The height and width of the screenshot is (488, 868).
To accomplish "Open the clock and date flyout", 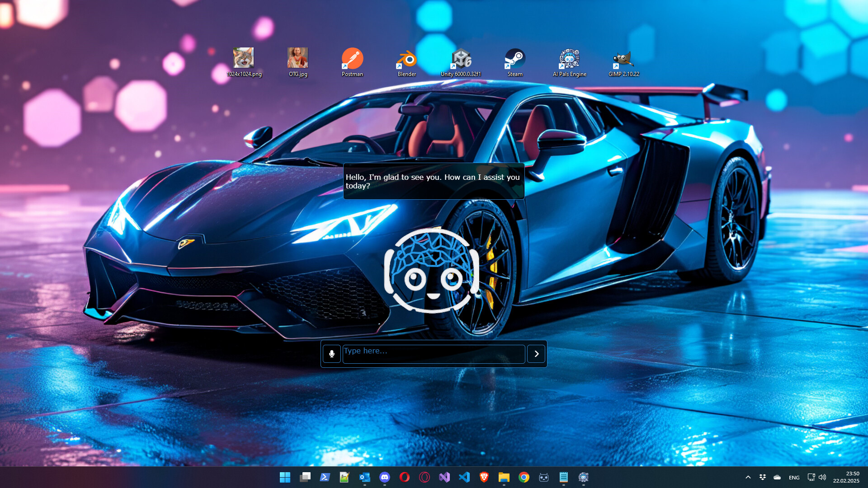I will point(846,477).
